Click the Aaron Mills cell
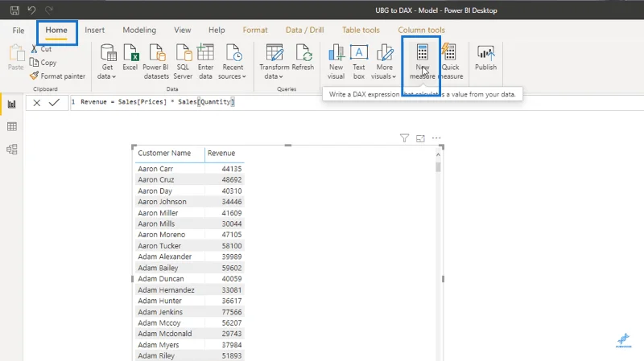 pos(156,224)
